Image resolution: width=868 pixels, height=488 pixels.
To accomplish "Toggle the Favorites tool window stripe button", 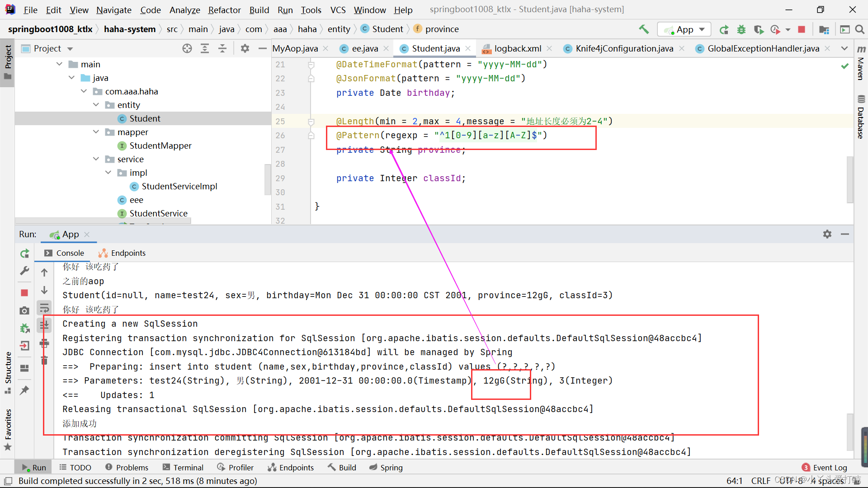I will coord(8,430).
